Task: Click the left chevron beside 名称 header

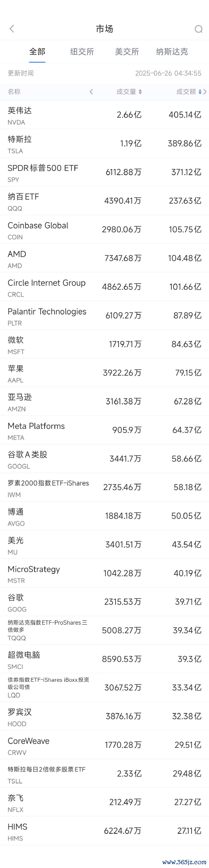Action: [91, 92]
